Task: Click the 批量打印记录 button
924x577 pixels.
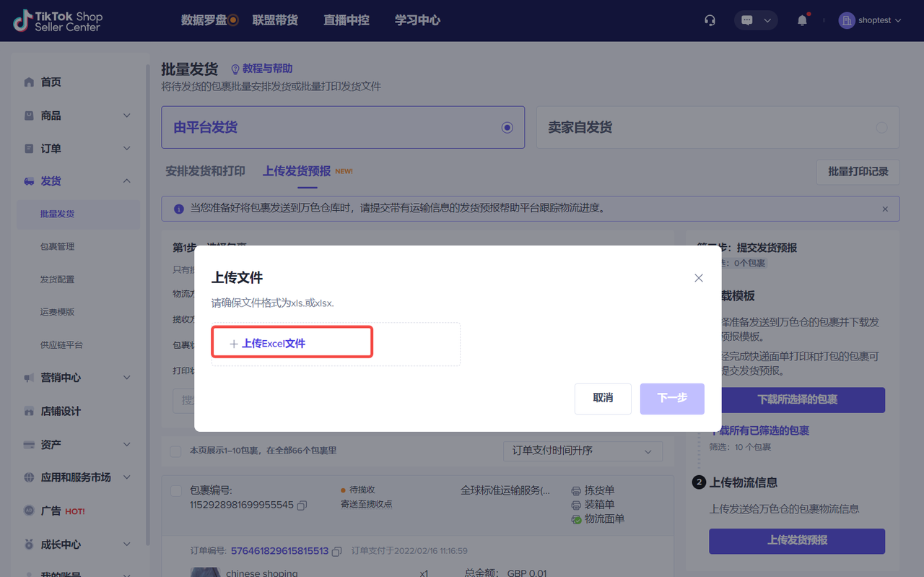Action: [x=858, y=172]
